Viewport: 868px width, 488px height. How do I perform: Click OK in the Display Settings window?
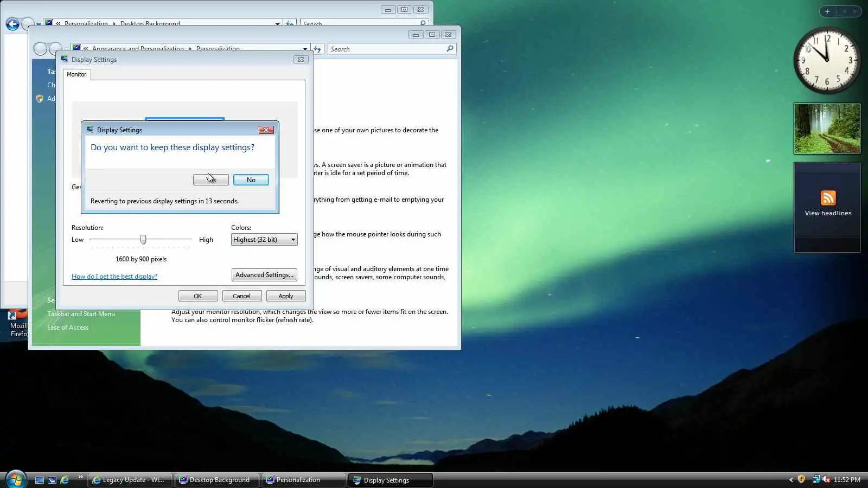coord(198,296)
